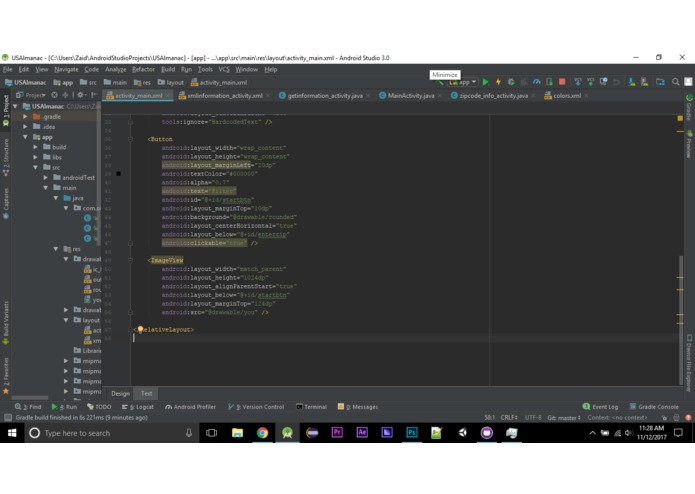Screen dimensions: 695x494
Task: Expand the .gradle folder
Action: [x=25, y=117]
